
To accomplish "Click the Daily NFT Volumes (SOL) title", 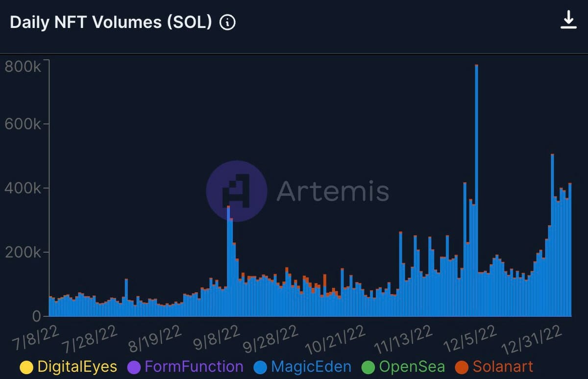I will [111, 23].
